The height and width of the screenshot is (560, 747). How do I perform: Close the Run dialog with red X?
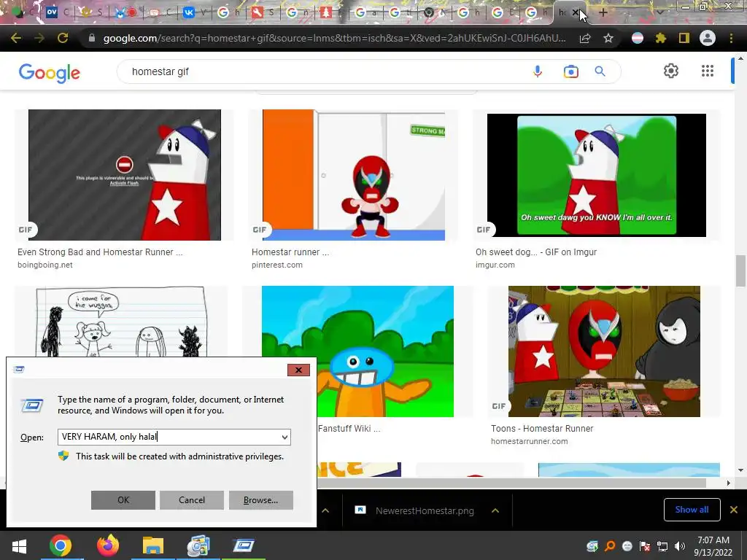298,370
